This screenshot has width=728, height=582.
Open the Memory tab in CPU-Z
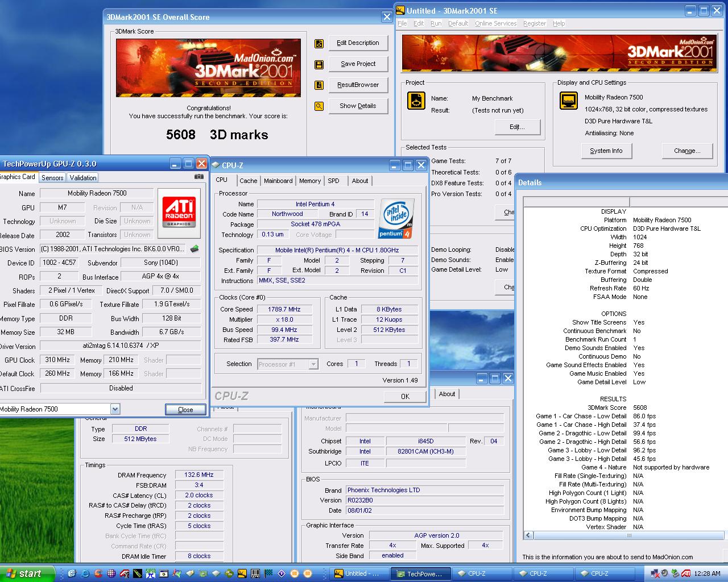[310, 181]
